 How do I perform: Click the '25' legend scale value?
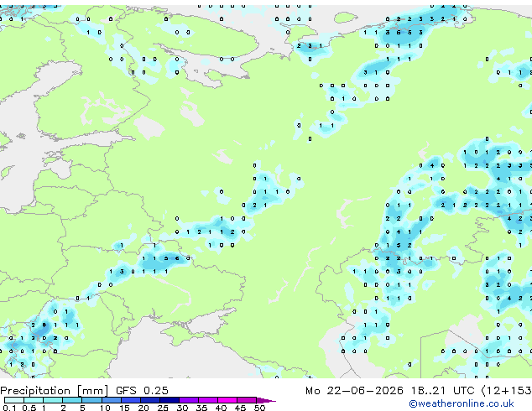coord(163,408)
